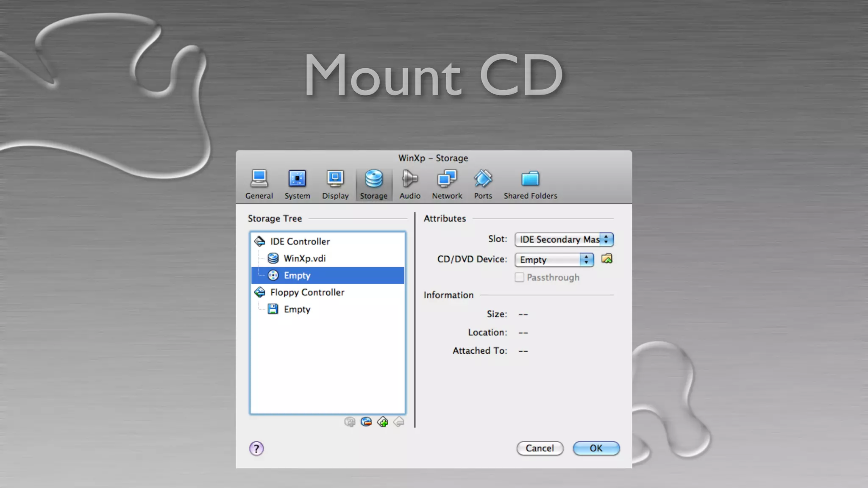Cancel the storage settings dialog
868x488 pixels.
540,448
